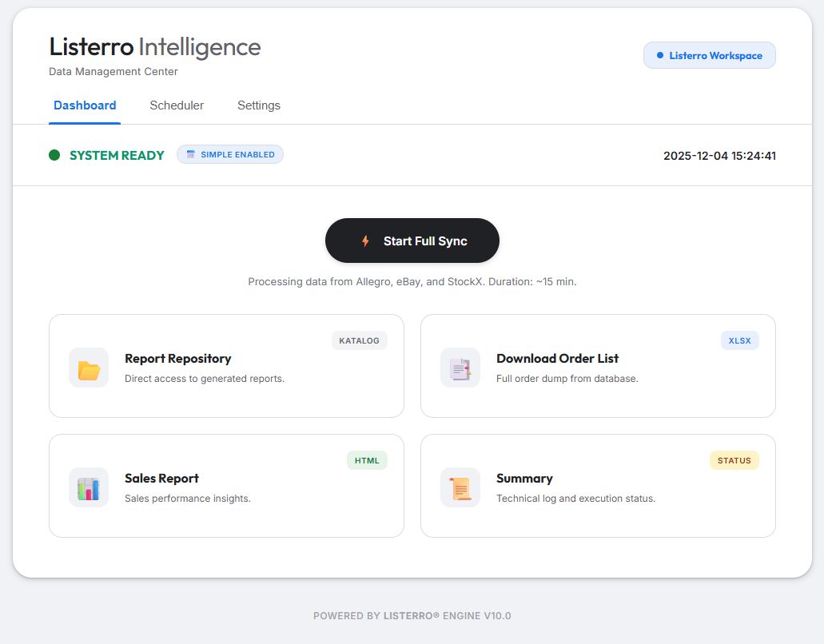Click the Download Order List document icon
824x644 pixels.
[460, 368]
